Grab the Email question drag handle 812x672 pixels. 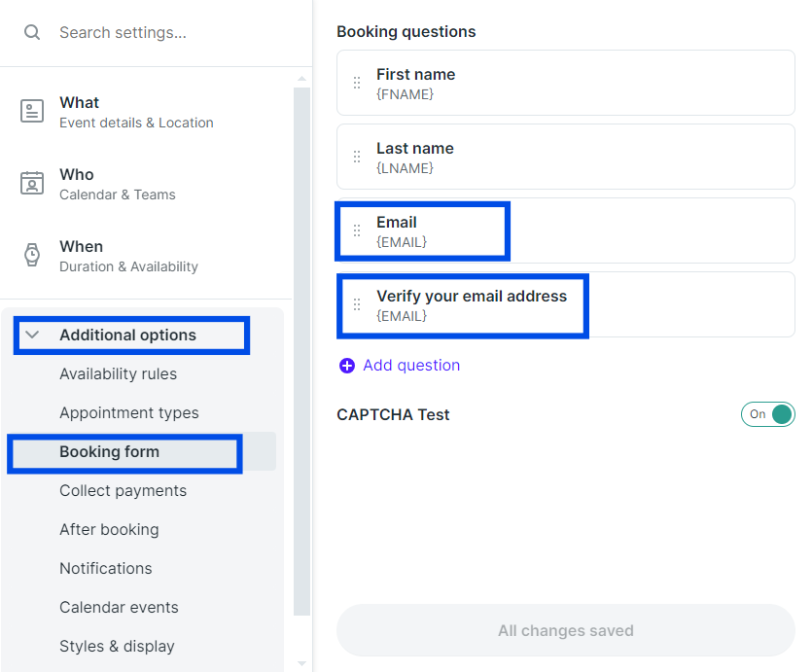pos(357,230)
